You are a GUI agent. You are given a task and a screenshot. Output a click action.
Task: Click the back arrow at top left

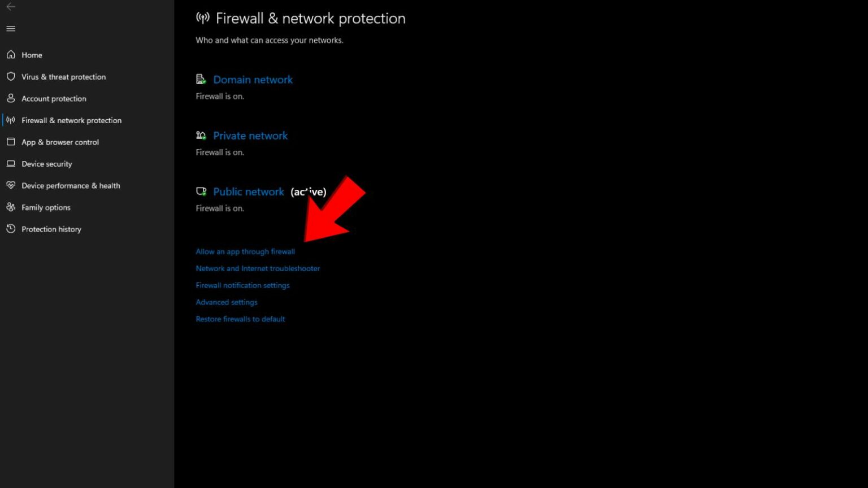[x=10, y=7]
